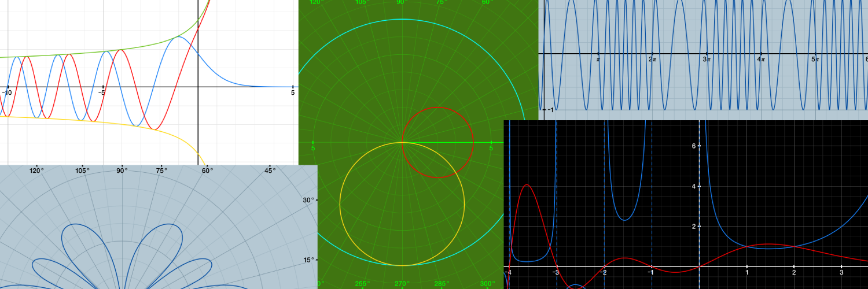Click the -2 label on the black graph's x-axis
Screen dimensions: 868x289
(604, 272)
